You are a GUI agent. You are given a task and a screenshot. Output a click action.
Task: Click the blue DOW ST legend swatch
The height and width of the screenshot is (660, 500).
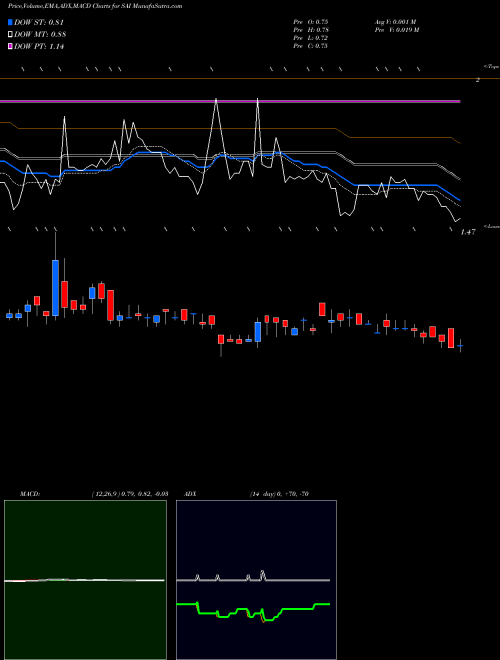click(10, 22)
